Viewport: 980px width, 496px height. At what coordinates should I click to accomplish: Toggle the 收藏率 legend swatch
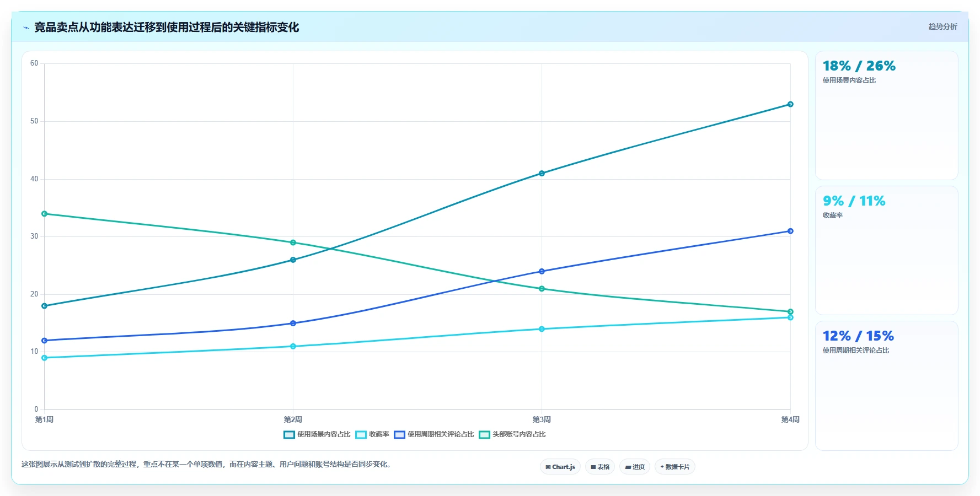pos(361,434)
